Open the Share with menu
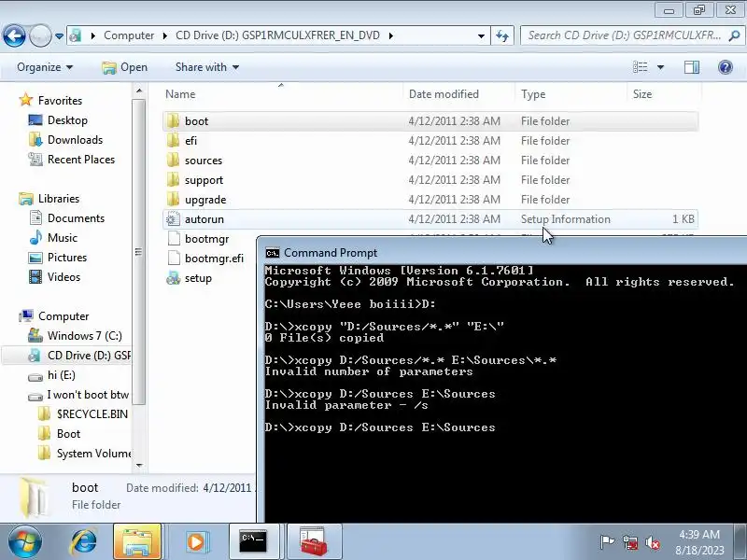Viewport: 747px width, 560px height. tap(206, 67)
